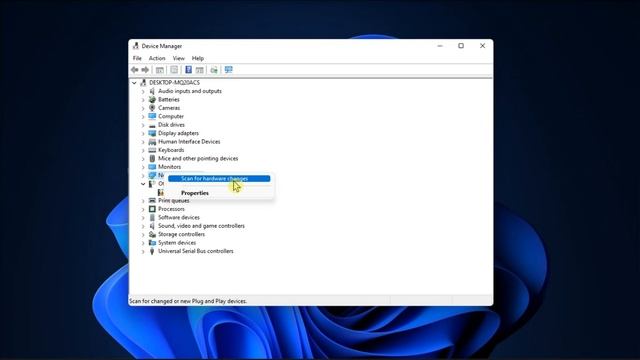Expand the System devices chevron

coord(143,243)
